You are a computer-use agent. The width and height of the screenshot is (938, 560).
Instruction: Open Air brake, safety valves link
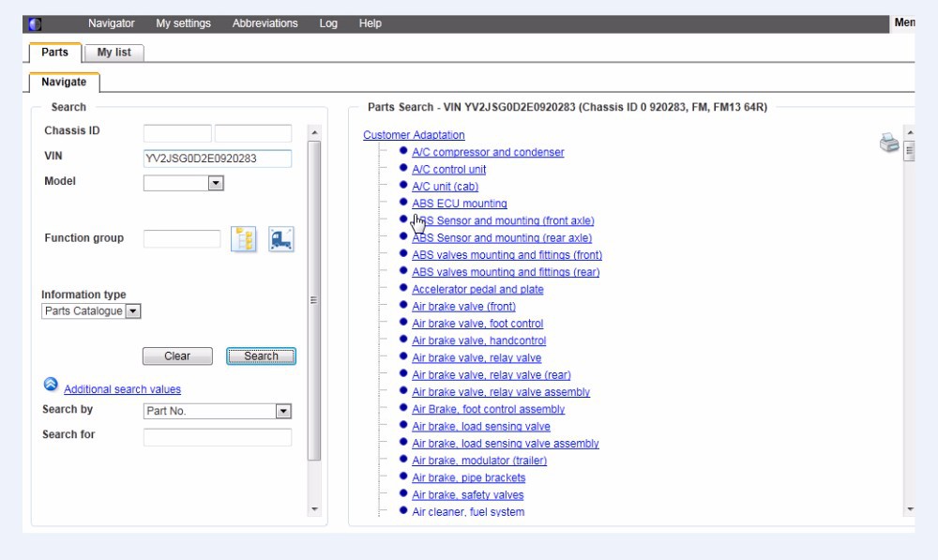pyautogui.click(x=468, y=495)
